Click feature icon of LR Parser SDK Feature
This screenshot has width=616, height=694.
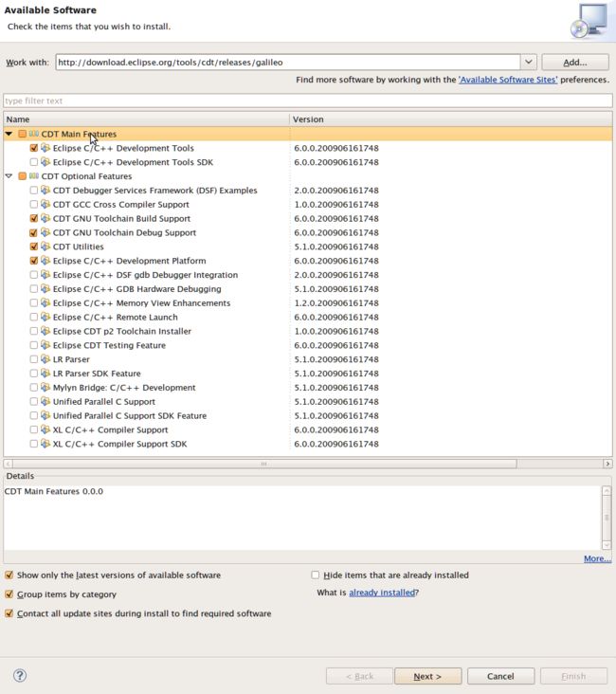click(x=45, y=374)
